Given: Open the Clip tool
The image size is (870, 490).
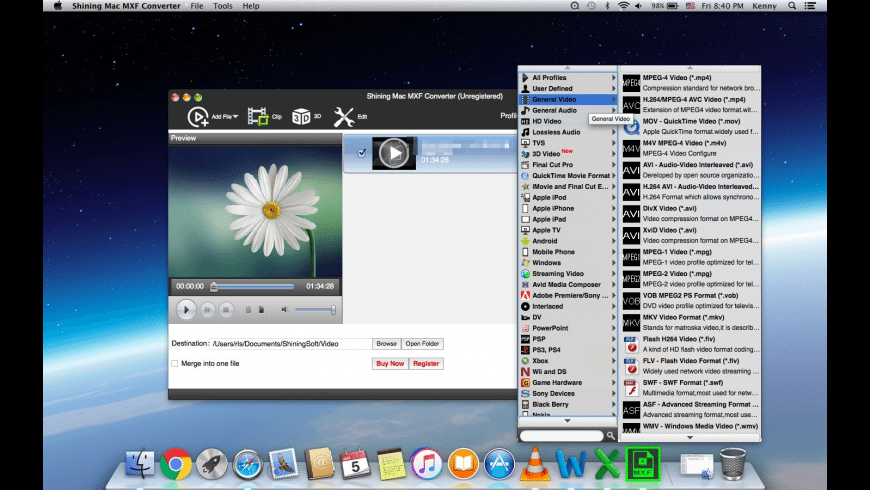Looking at the screenshot, I should coord(258,117).
